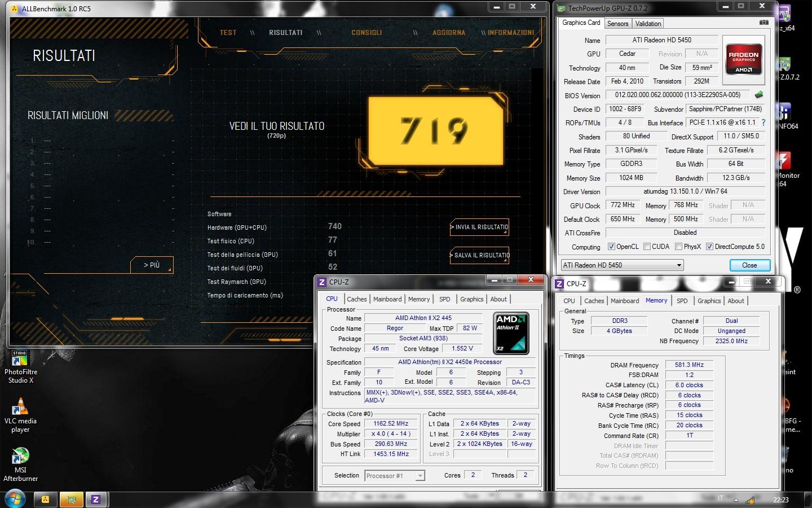Screen dimensions: 812x508
Task: Click the Close button in GPU-Z
Action: pos(749,265)
